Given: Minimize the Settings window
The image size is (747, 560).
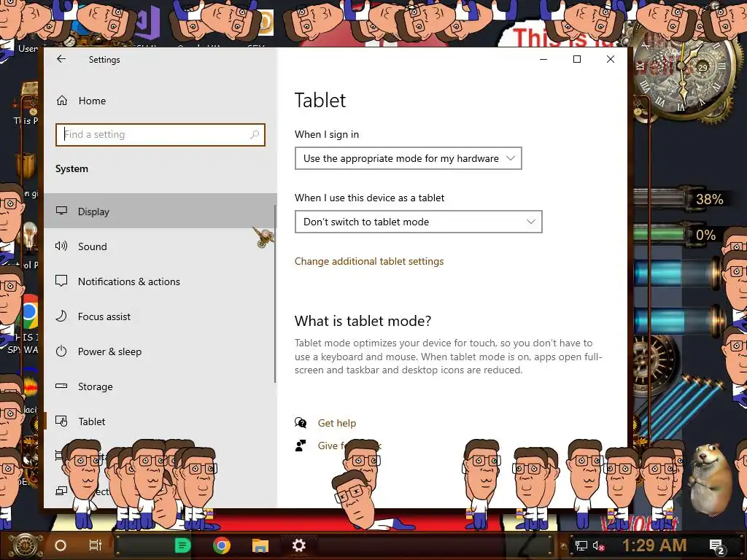Looking at the screenshot, I should [543, 59].
